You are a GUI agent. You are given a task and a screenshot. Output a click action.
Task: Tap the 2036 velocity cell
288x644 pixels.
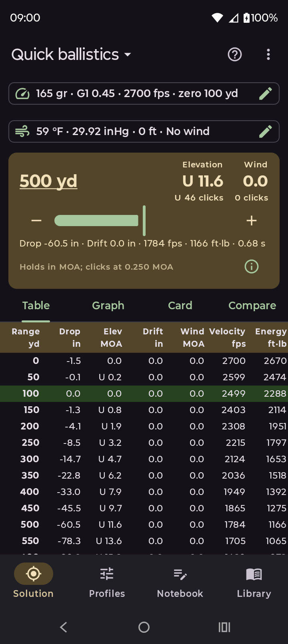coord(234,475)
